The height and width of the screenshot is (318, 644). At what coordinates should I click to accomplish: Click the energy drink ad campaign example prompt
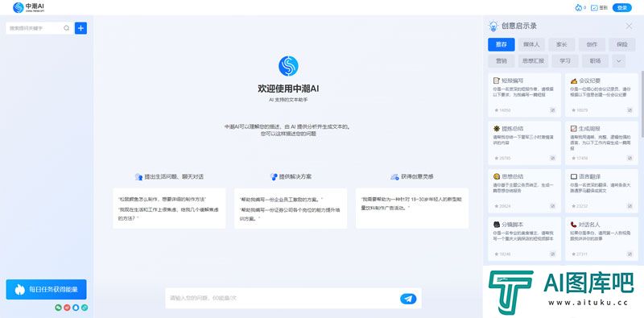click(411, 204)
